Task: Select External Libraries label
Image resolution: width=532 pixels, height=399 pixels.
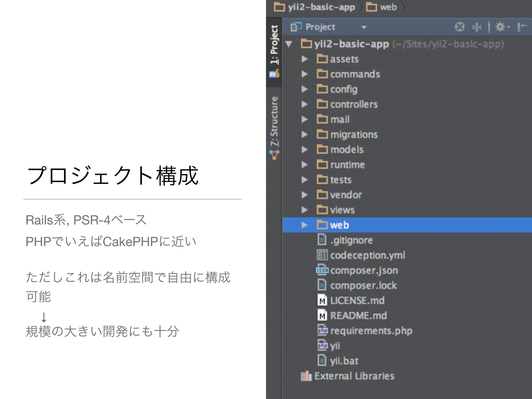Action: coord(354,376)
